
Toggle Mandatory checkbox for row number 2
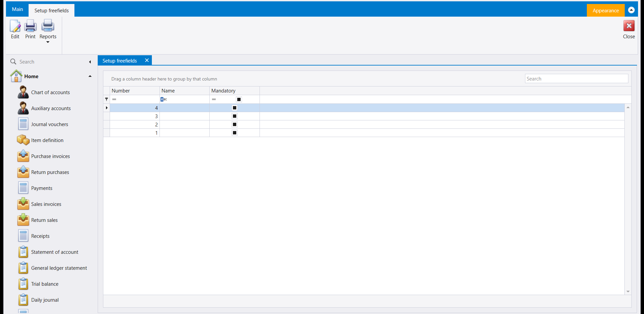(x=235, y=124)
